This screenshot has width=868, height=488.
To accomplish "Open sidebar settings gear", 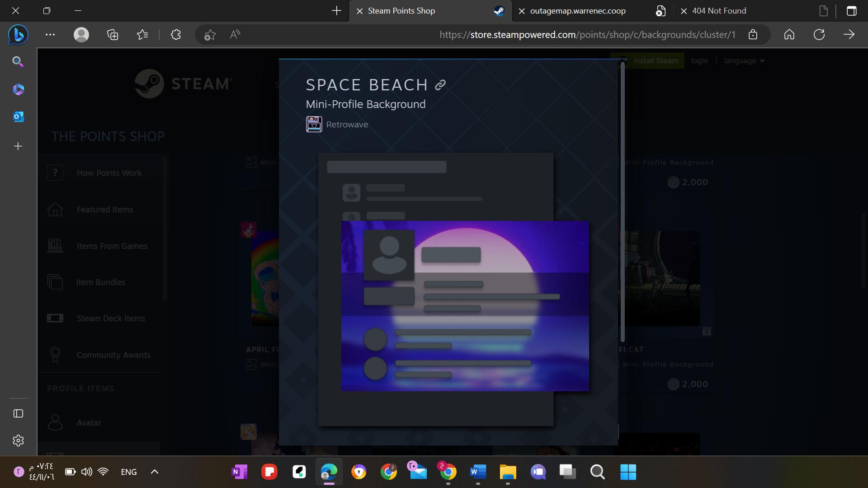I will 18,441.
